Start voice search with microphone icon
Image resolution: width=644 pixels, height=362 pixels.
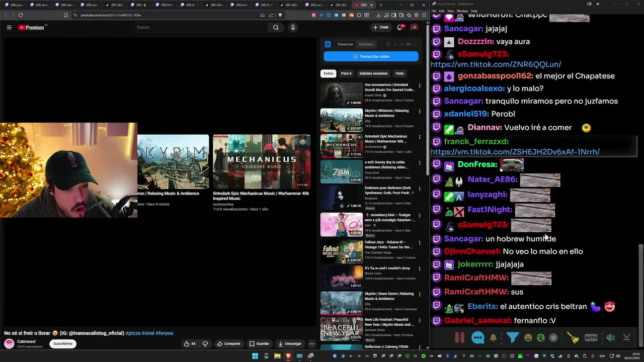click(293, 27)
